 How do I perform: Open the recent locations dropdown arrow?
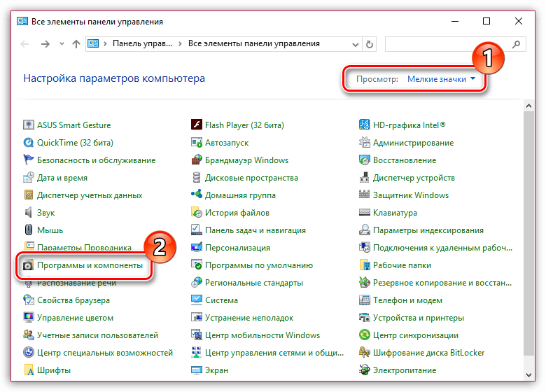pyautogui.click(x=62, y=44)
